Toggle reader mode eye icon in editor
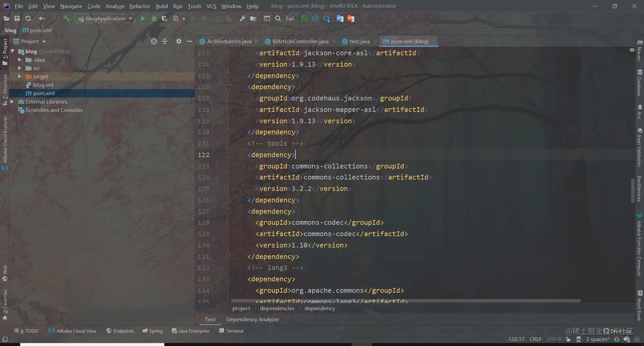Viewport: 644px width, 346px height. pos(632,50)
